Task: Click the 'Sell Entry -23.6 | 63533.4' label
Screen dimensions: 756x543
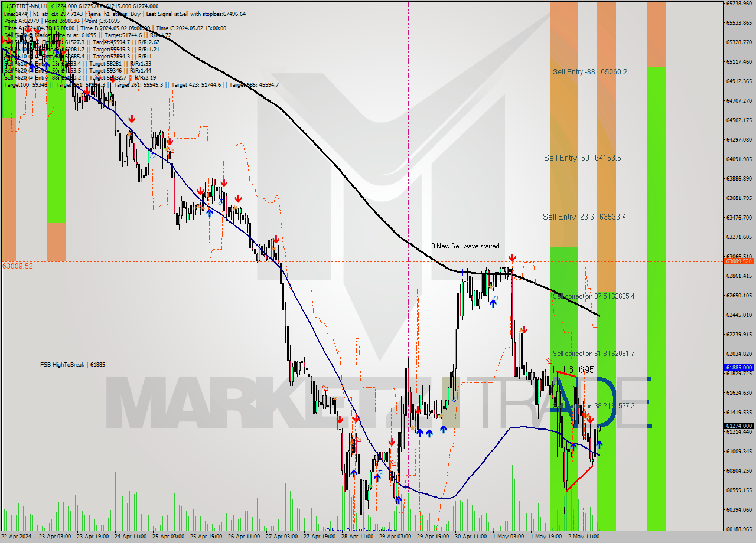Action: [x=585, y=217]
